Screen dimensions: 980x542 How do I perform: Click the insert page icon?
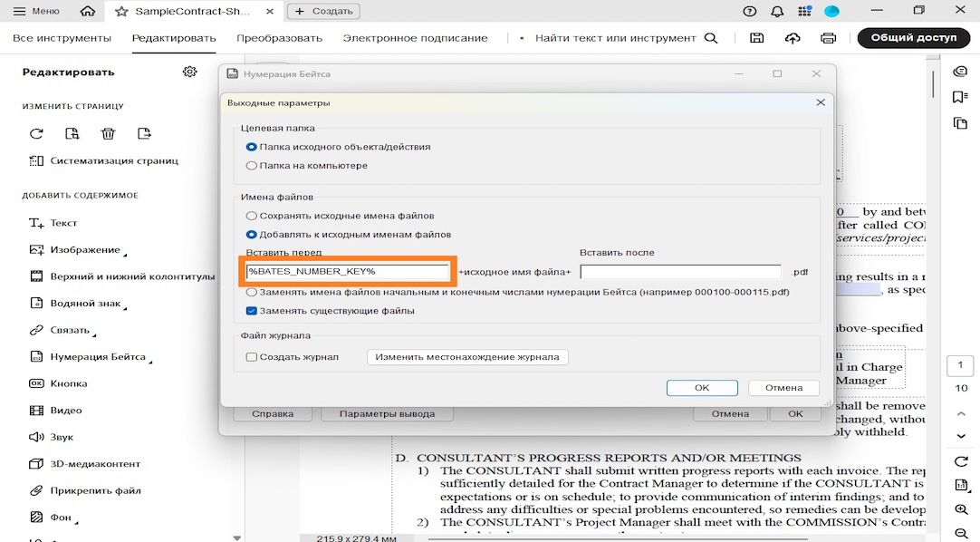[x=144, y=133]
